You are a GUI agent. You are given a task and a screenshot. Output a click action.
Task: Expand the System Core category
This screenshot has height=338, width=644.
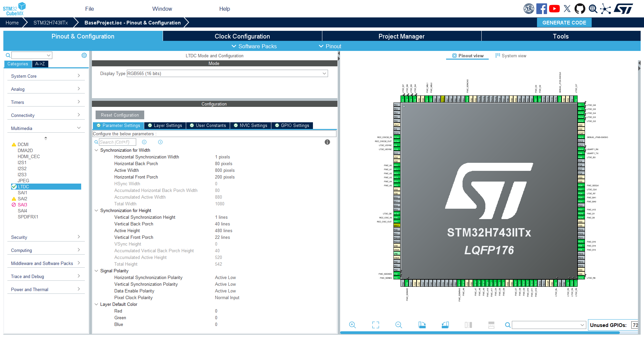(46, 76)
